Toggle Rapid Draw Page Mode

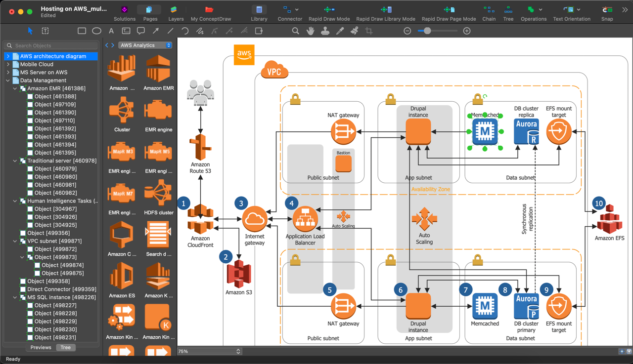pos(449,13)
